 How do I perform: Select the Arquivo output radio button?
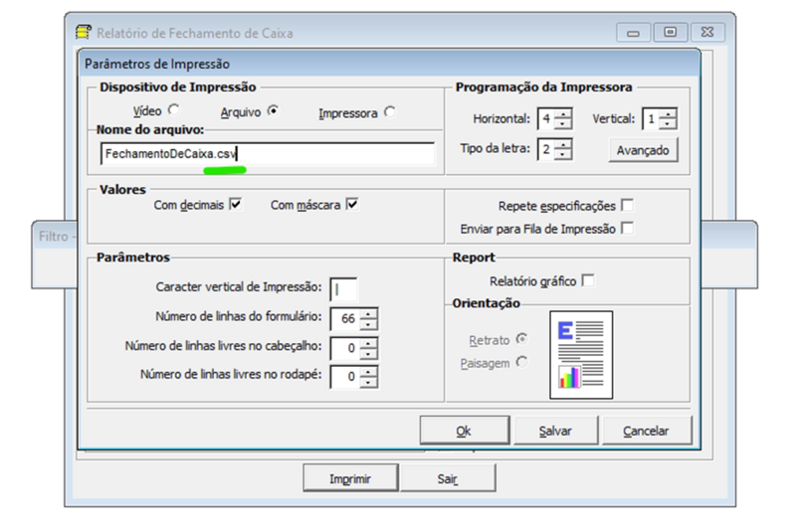273,110
